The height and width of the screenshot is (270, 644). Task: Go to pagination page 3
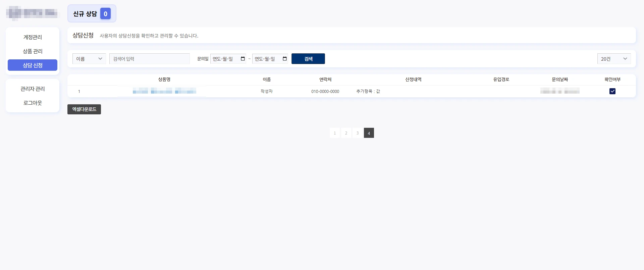pos(358,133)
